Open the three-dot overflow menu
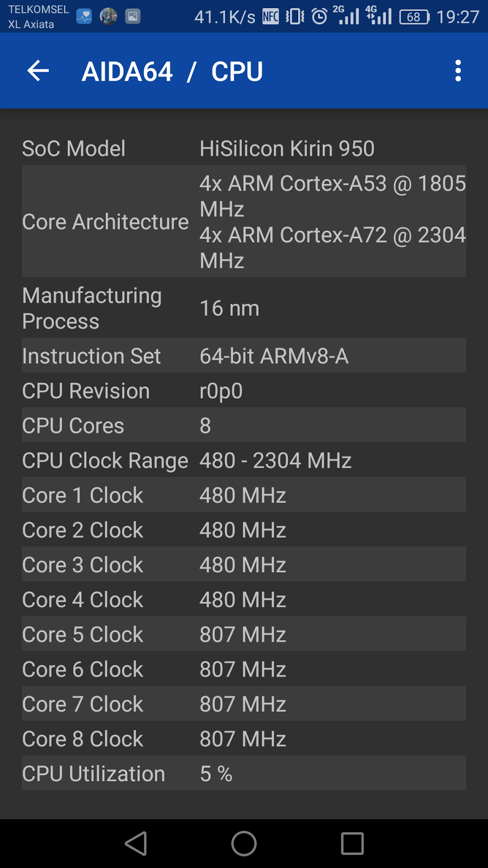 [x=458, y=71]
